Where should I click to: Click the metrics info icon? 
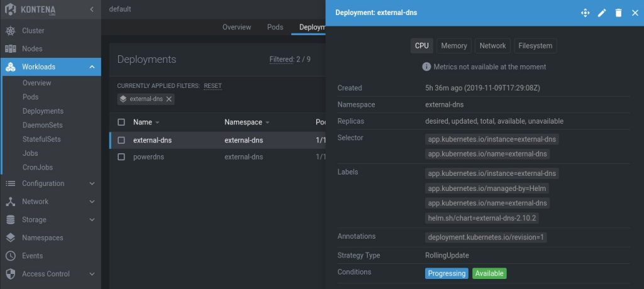[x=427, y=67]
